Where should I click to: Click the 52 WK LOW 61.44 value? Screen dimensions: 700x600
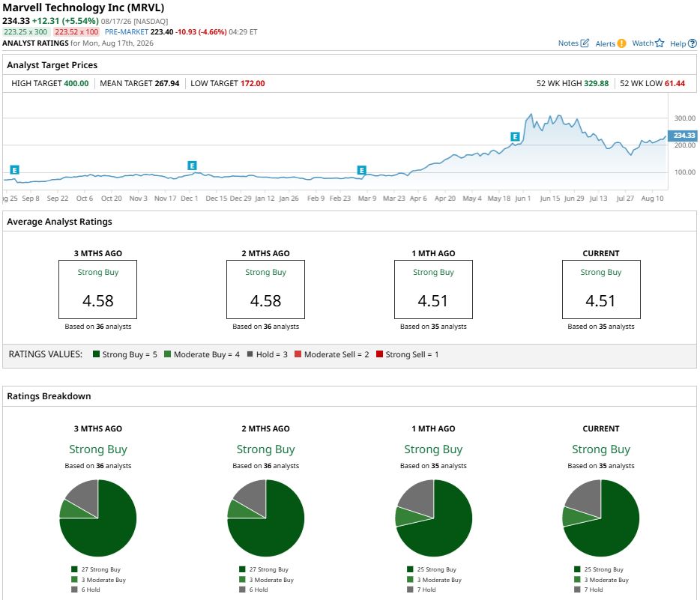(x=675, y=83)
